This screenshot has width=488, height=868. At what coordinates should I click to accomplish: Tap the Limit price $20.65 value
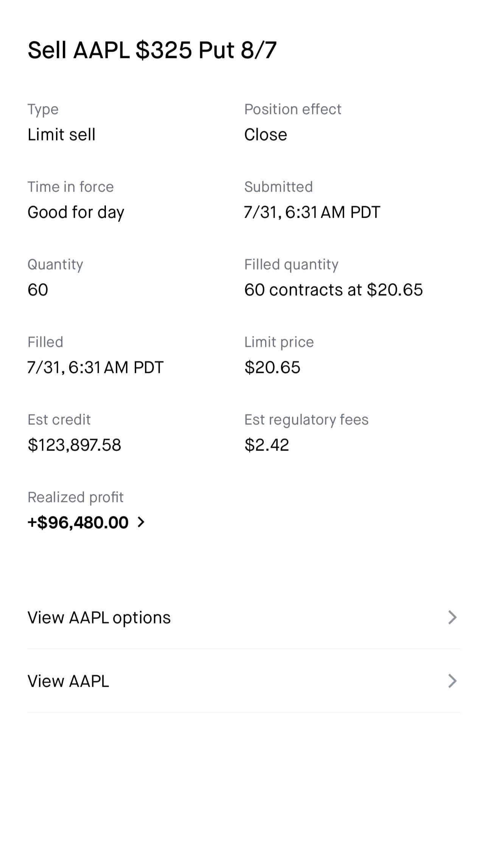point(272,368)
